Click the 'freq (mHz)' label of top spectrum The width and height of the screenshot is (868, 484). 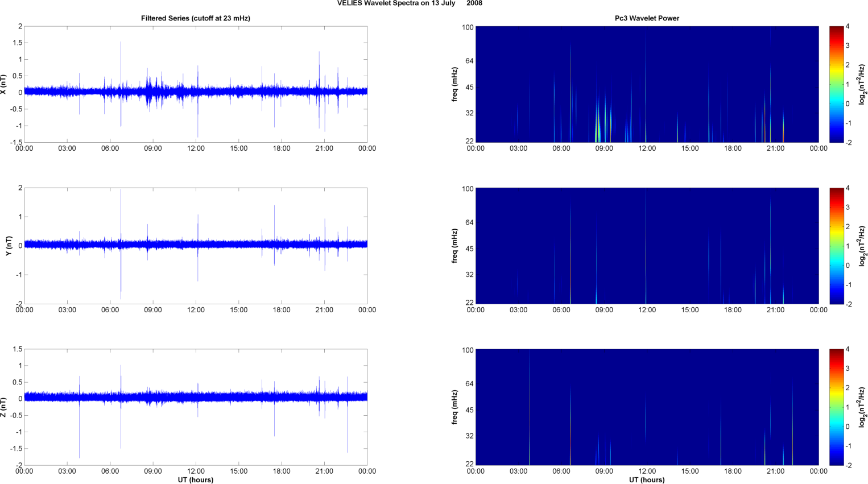click(455, 84)
